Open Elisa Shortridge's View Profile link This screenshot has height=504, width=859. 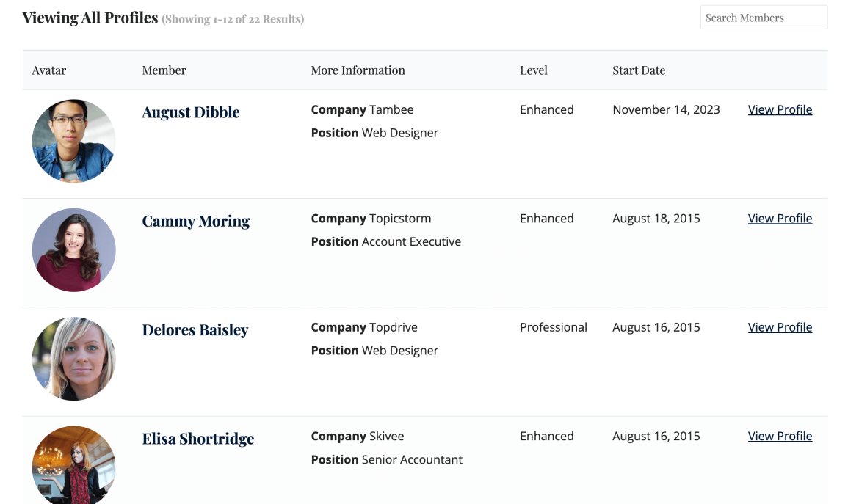(x=780, y=435)
